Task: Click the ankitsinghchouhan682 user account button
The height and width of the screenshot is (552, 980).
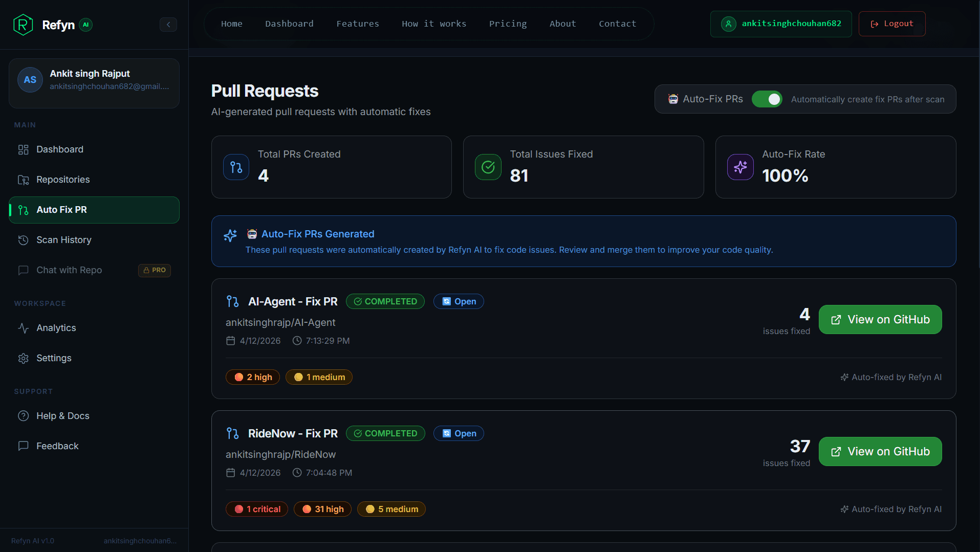Action: tap(780, 24)
